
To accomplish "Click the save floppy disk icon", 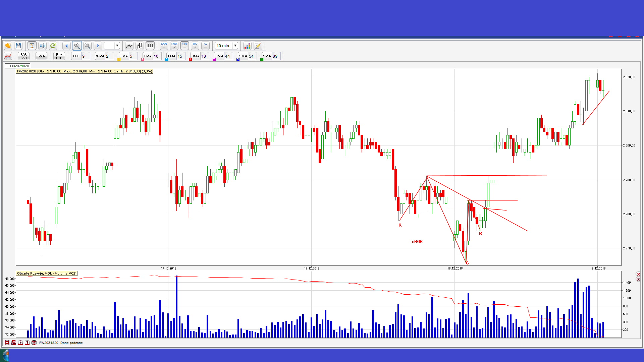I will point(18,46).
